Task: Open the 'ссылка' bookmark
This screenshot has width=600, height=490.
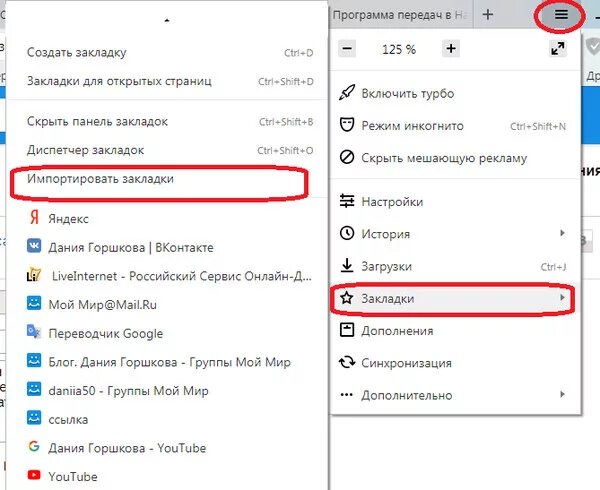Action: pyautogui.click(x=167, y=419)
